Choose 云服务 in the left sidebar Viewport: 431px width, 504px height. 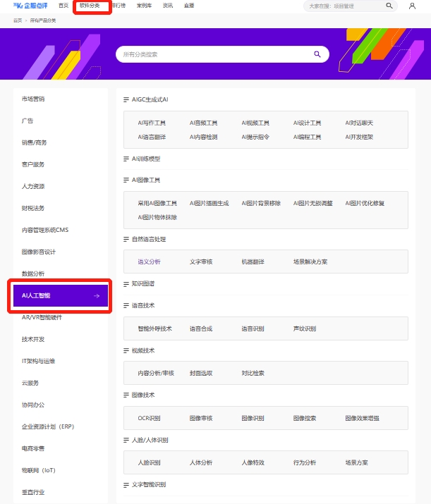click(x=30, y=383)
